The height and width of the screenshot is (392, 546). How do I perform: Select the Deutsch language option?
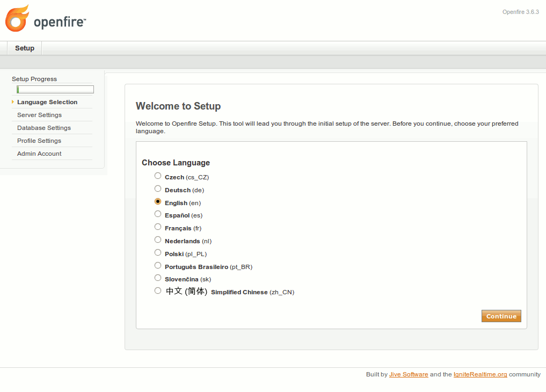158,189
